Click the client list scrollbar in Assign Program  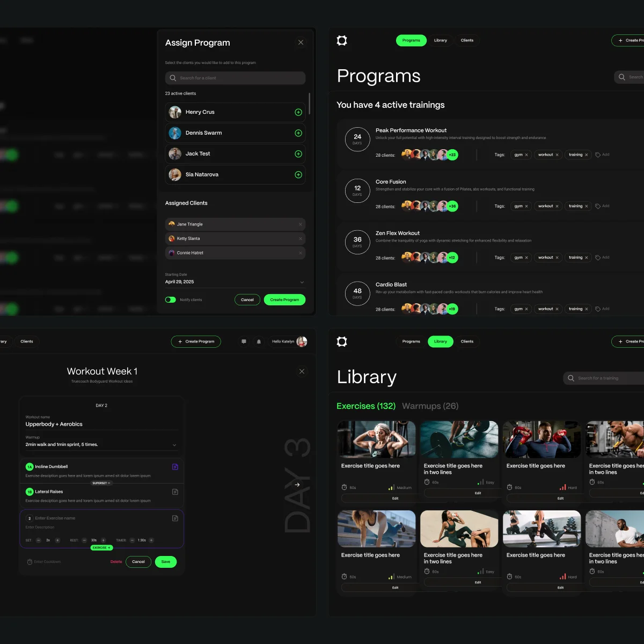pyautogui.click(x=309, y=103)
